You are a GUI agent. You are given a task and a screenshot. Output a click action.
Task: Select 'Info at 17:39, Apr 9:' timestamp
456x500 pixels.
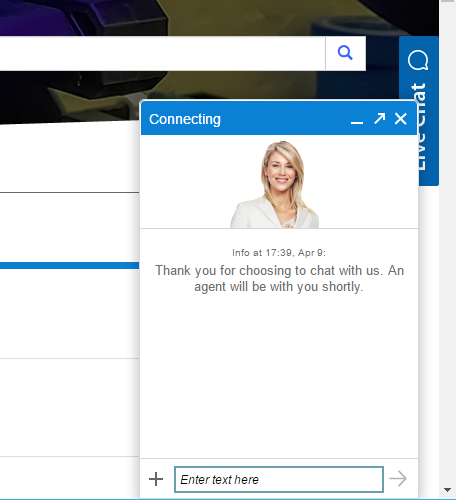pos(279,253)
